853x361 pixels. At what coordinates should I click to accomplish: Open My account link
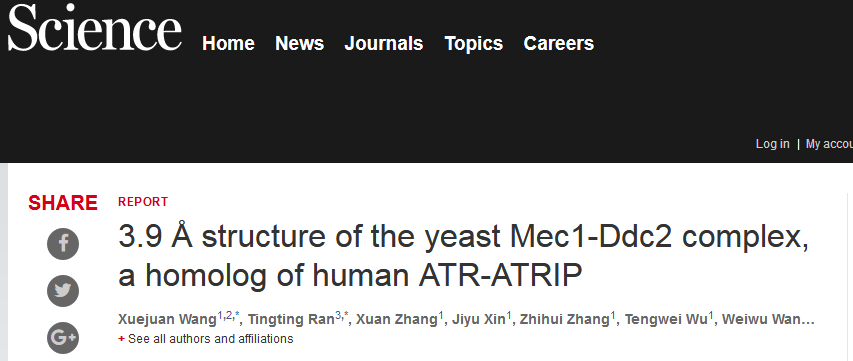[x=829, y=144]
